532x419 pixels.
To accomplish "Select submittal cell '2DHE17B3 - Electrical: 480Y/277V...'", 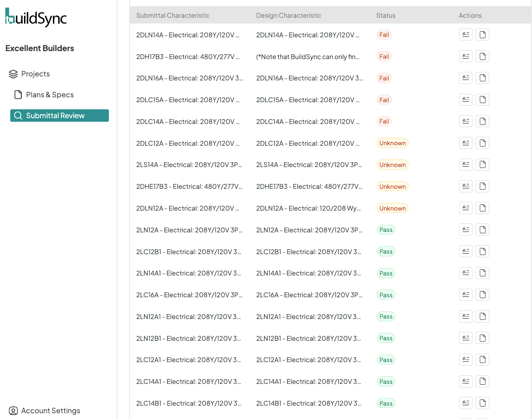I will (189, 187).
